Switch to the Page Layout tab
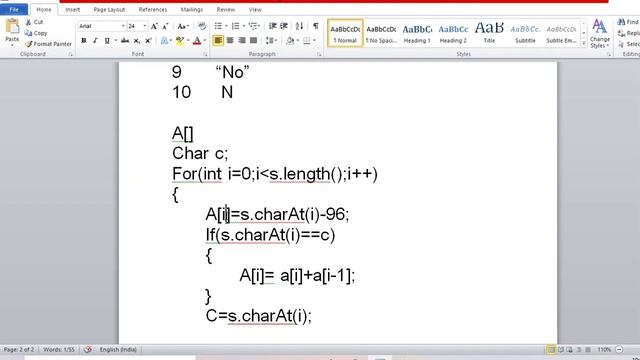The height and width of the screenshot is (360, 640). 109,9
